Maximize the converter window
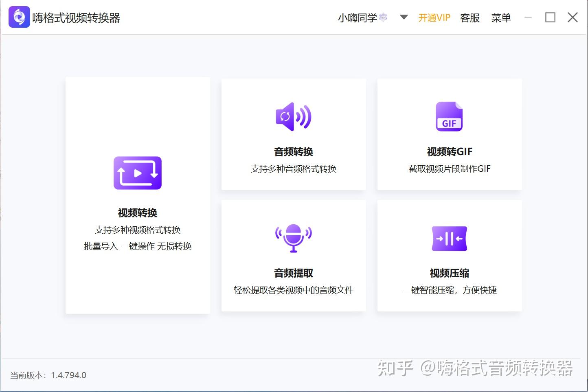 [x=550, y=17]
